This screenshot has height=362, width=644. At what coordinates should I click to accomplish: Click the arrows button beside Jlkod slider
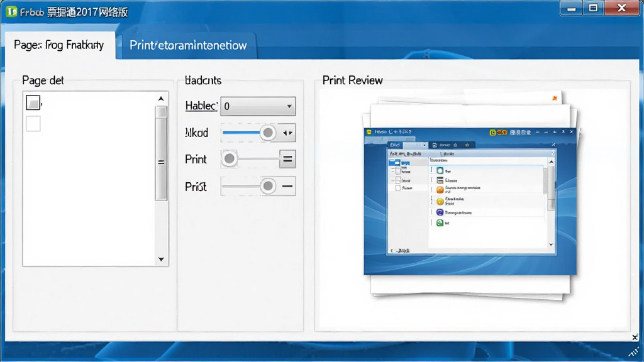pyautogui.click(x=287, y=133)
